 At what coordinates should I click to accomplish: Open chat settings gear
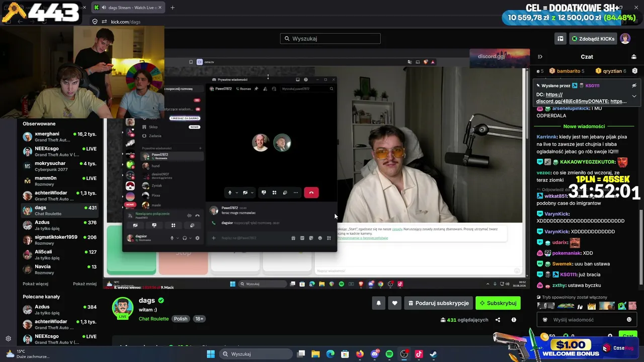tap(610, 336)
